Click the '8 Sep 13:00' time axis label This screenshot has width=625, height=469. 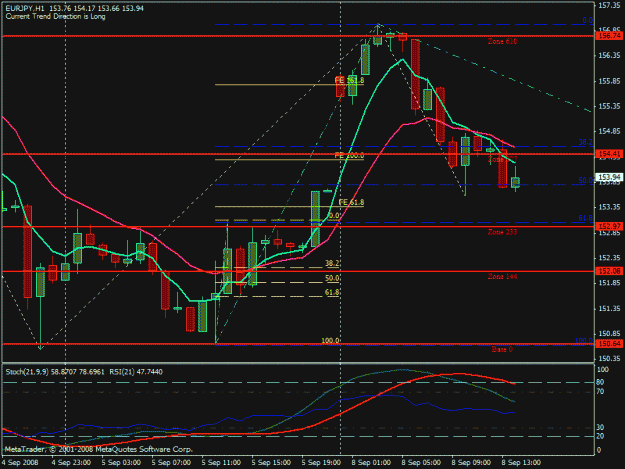(521, 463)
